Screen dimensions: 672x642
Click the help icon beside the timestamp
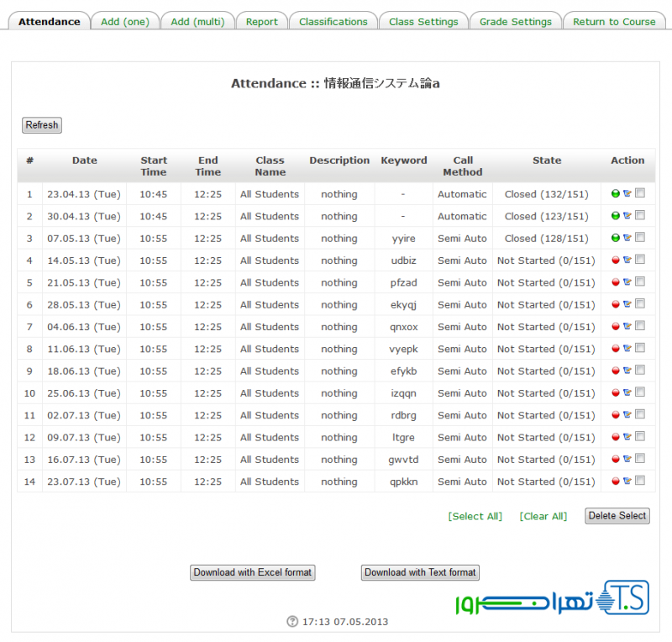click(292, 622)
